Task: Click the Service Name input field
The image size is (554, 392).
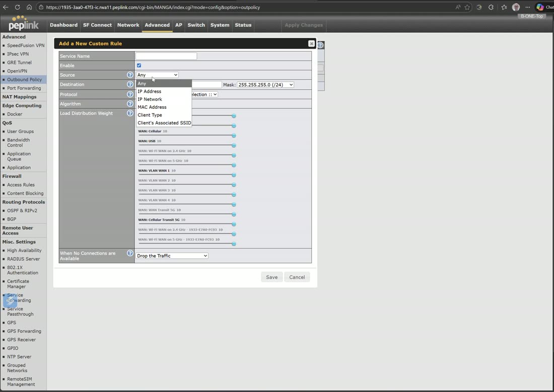Action: coord(166,56)
